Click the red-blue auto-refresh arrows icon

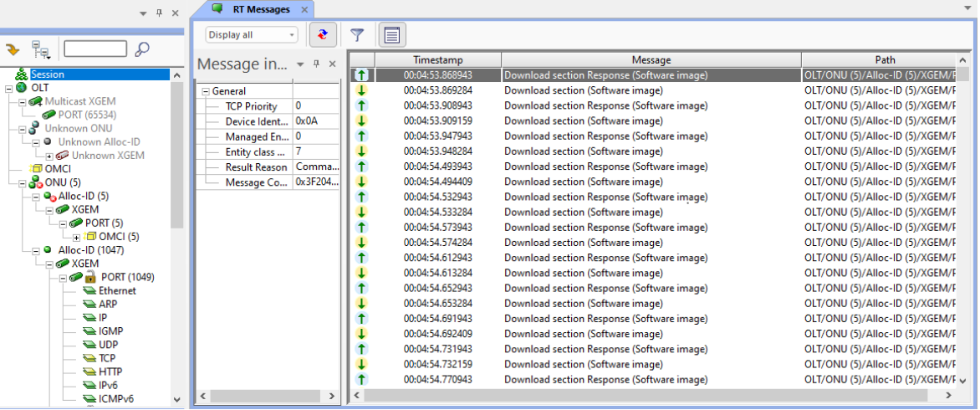[322, 35]
